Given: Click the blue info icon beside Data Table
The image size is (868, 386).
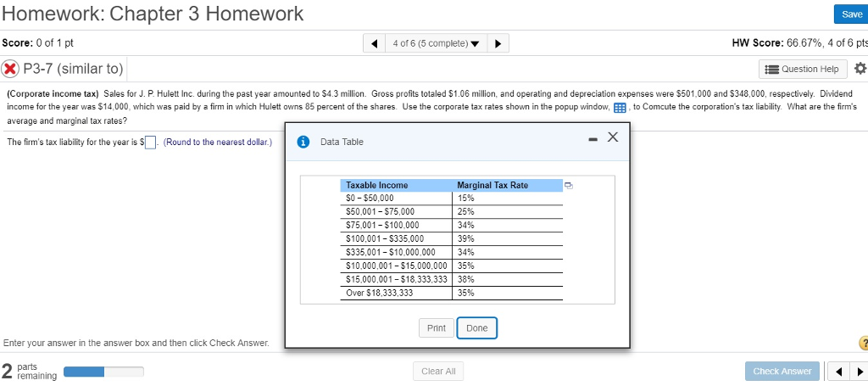Looking at the screenshot, I should click(x=303, y=142).
